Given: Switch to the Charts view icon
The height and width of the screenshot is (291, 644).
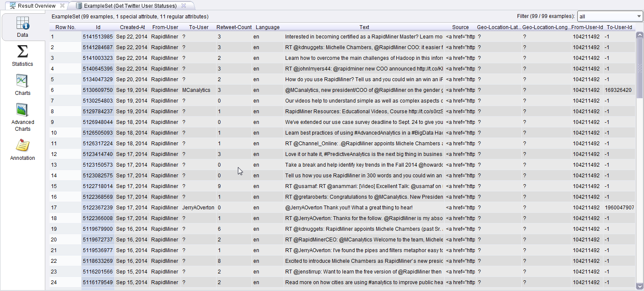Looking at the screenshot, I should click(x=22, y=81).
